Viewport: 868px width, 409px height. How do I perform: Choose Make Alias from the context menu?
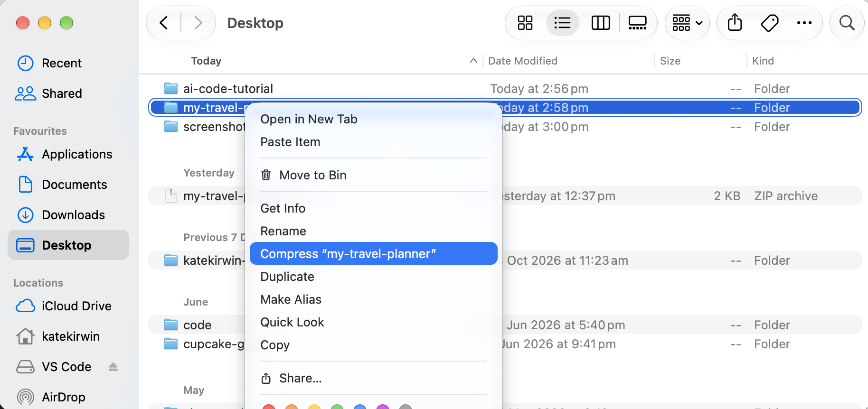pyautogui.click(x=373, y=299)
